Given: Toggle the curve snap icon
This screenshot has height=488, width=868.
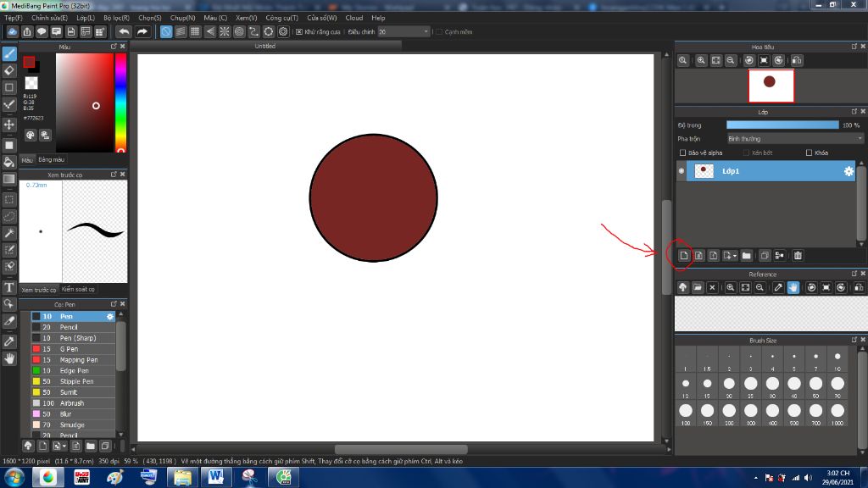Looking at the screenshot, I should tap(253, 31).
